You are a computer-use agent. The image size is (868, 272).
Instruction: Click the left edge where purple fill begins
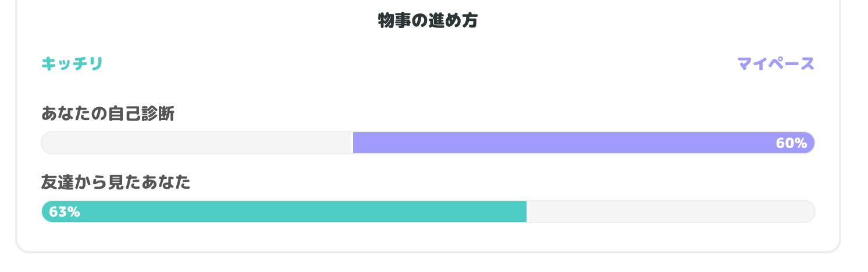click(x=354, y=143)
